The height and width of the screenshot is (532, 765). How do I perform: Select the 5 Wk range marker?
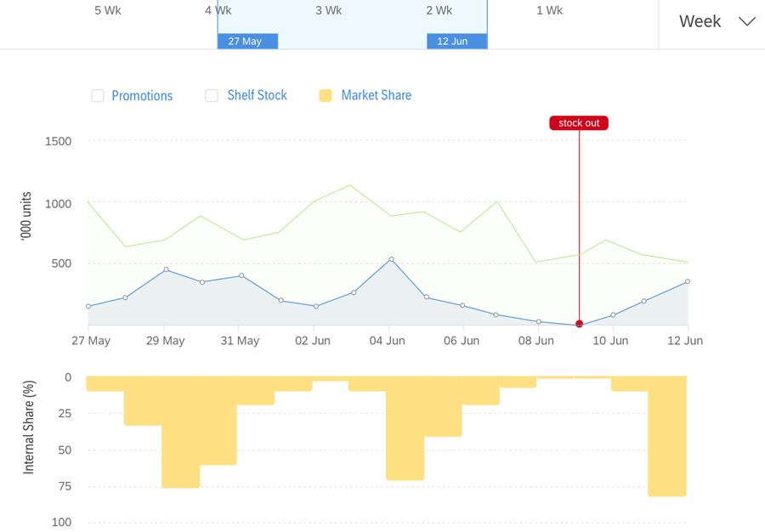tap(108, 10)
